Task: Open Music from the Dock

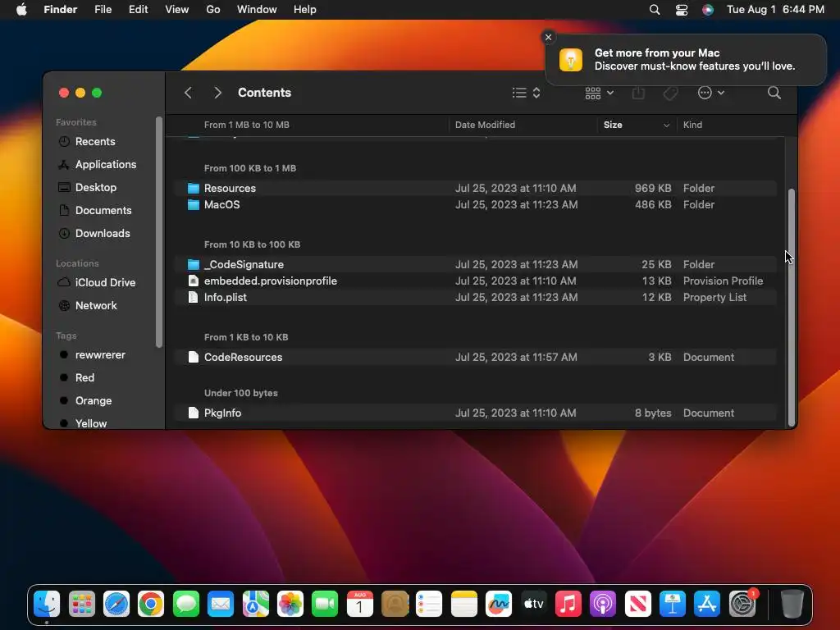Action: click(x=568, y=605)
